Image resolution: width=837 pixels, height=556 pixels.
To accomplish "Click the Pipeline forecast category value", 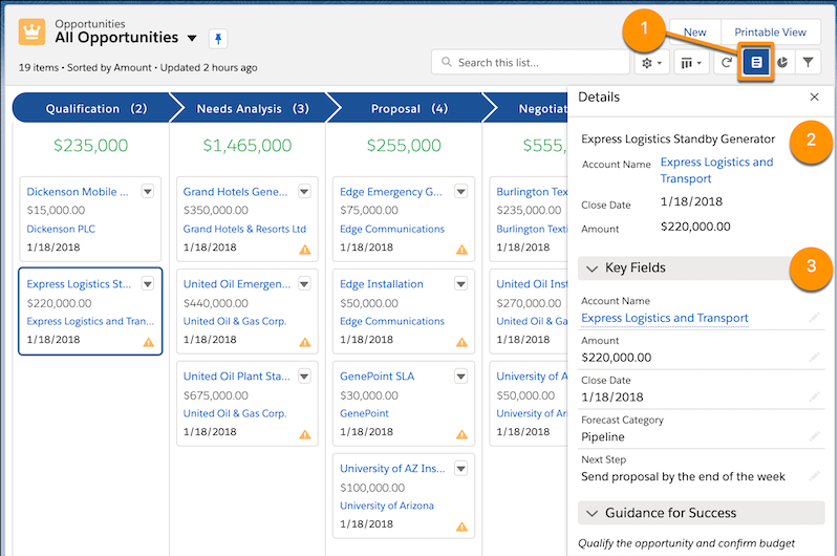I will (603, 437).
